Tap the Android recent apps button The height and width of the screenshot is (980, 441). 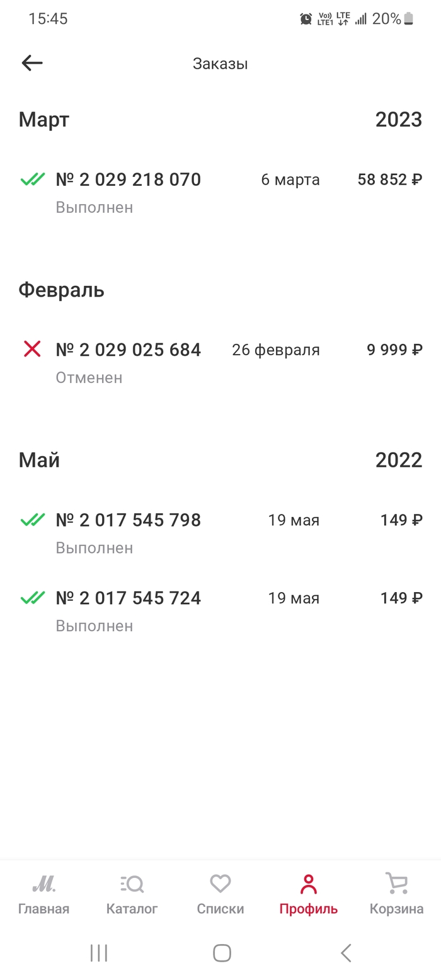pos(99,953)
